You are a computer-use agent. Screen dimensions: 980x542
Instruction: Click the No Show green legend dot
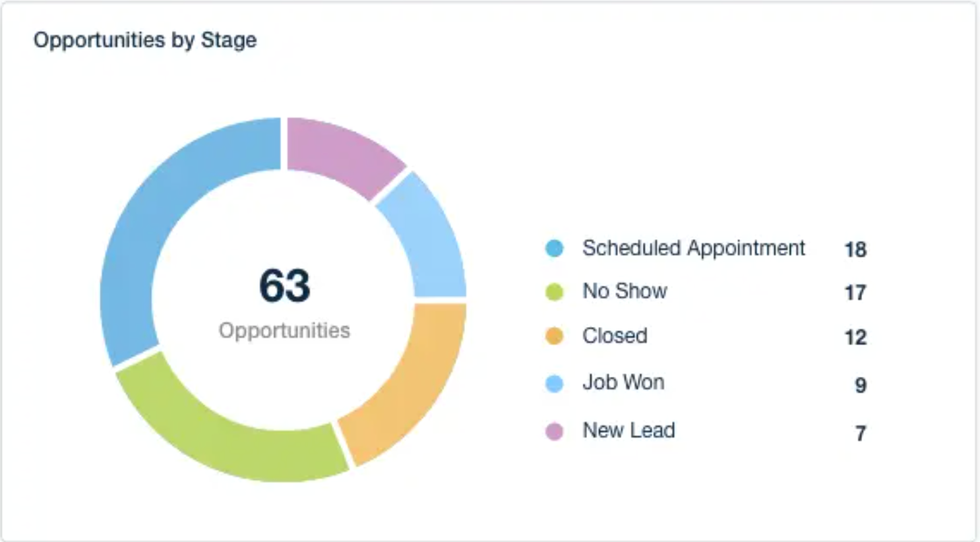(554, 292)
